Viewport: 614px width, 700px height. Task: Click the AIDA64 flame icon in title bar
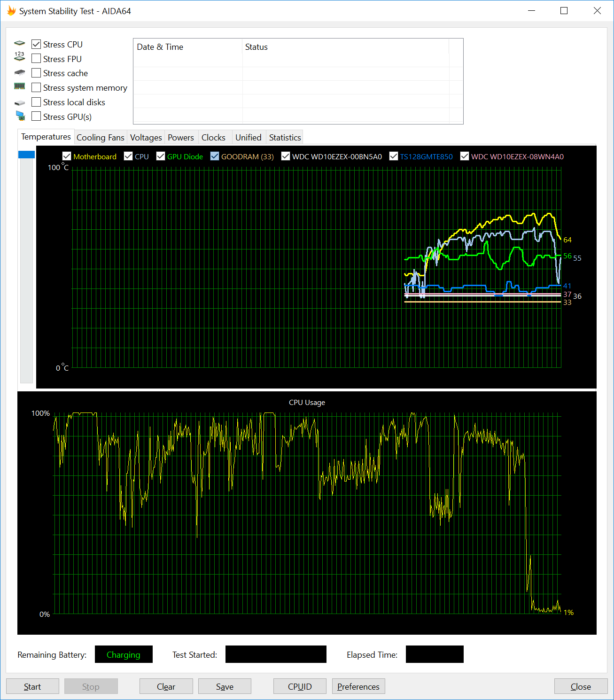point(11,11)
